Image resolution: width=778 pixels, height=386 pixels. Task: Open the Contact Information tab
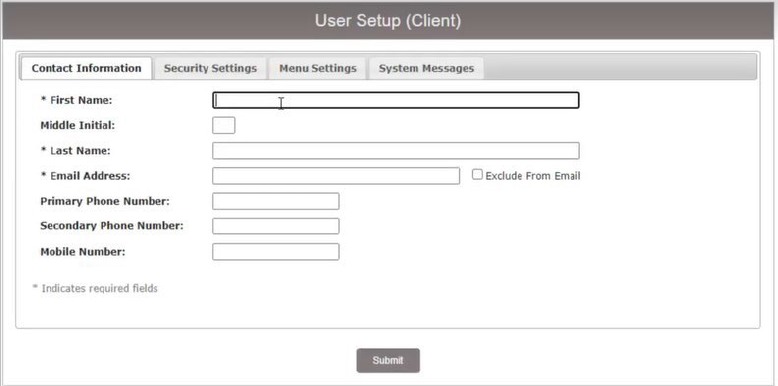(86, 68)
